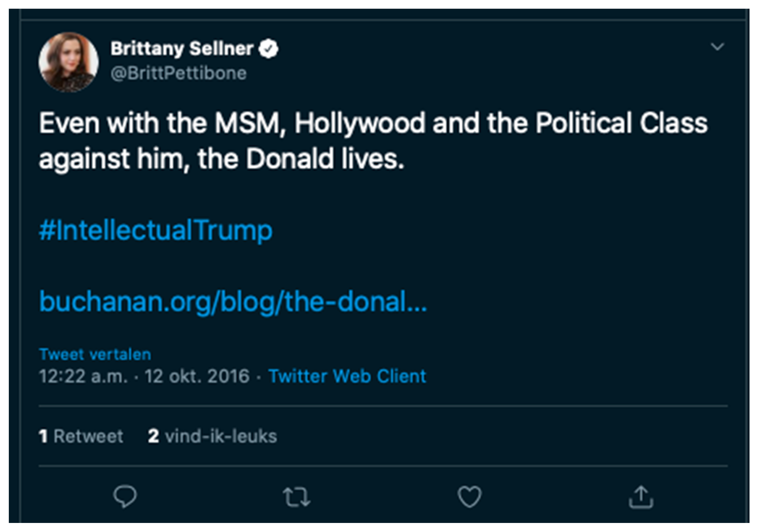Viewport: 758px width, 532px height.
Task: Click Tweet vertalen to translate
Action: pos(95,355)
